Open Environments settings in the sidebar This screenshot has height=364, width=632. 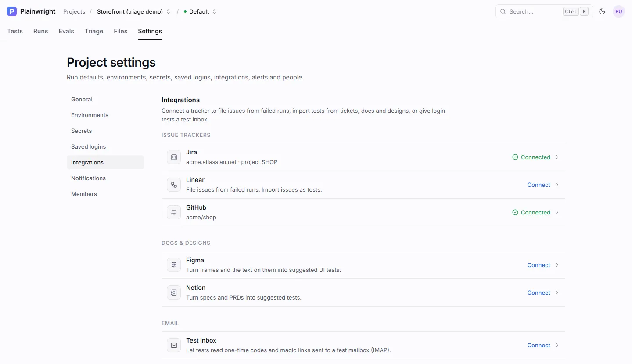(105, 115)
